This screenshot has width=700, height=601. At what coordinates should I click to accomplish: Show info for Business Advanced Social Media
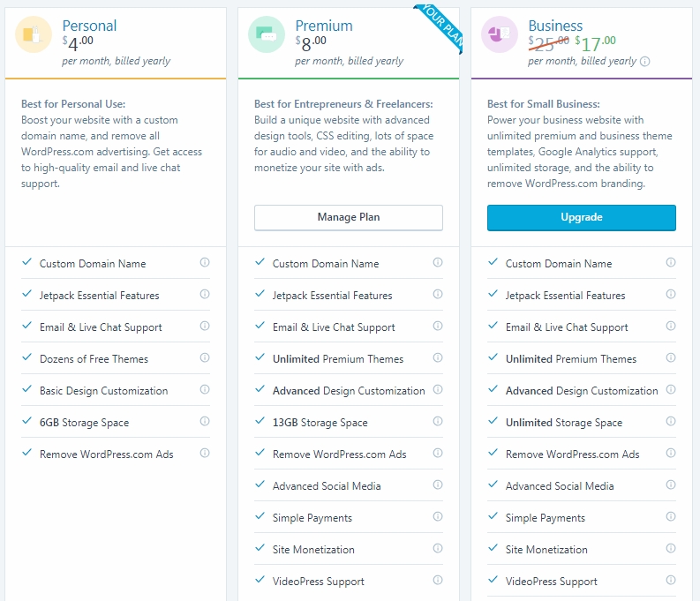pos(671,485)
